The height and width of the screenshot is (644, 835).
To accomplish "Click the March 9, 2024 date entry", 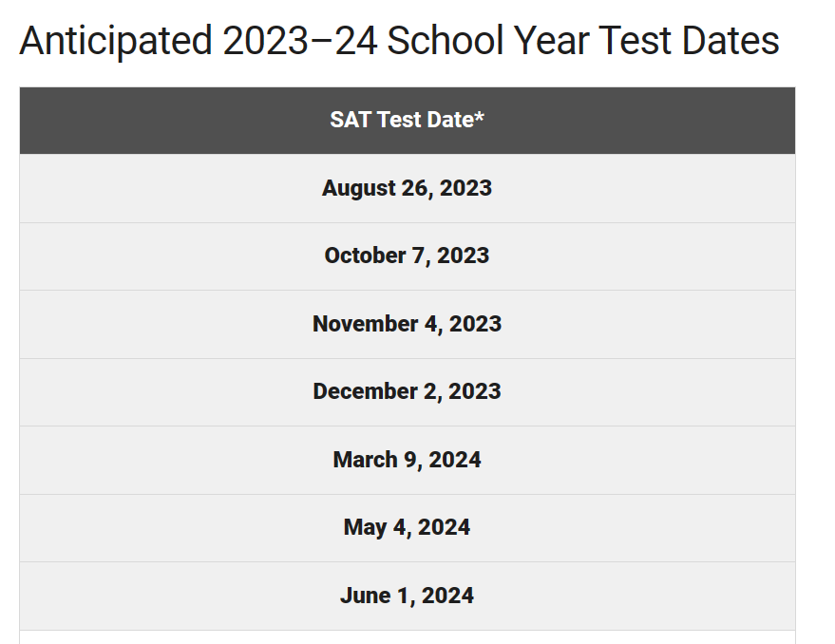I will 408,461.
